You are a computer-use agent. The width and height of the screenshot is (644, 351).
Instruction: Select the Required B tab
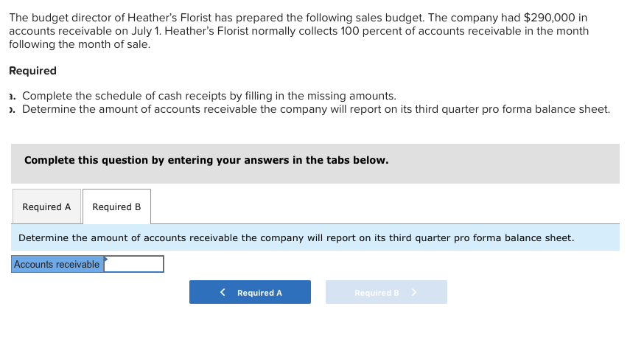tap(116, 207)
